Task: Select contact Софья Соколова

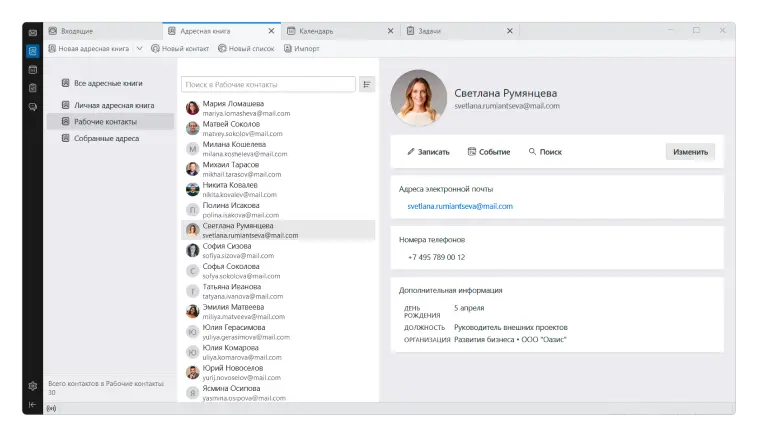Action: point(278,271)
